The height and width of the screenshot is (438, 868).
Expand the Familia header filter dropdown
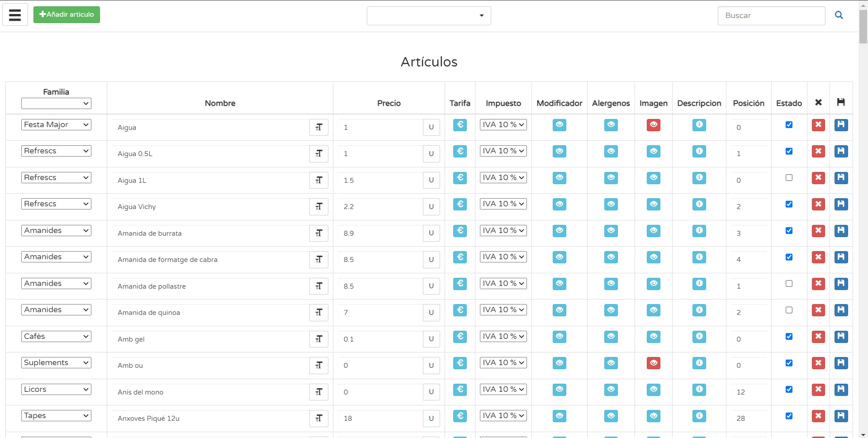coord(56,104)
